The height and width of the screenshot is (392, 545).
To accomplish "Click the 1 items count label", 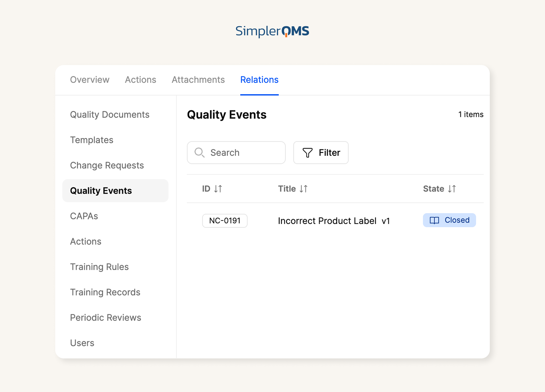I will pos(471,114).
